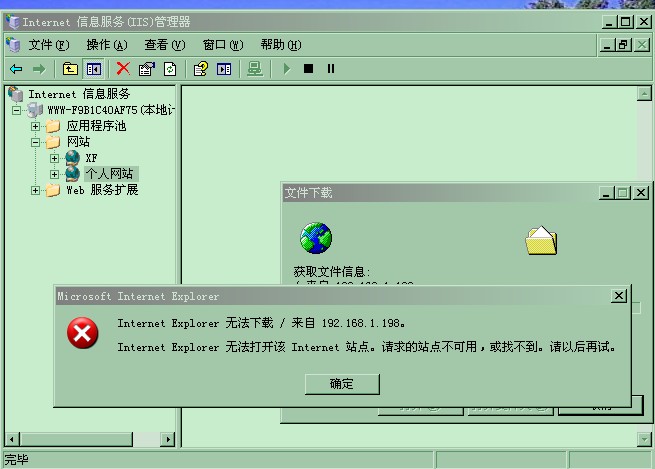Viewport: 655px width, 469px height.
Task: Pause the site with pause icon
Action: 330,68
